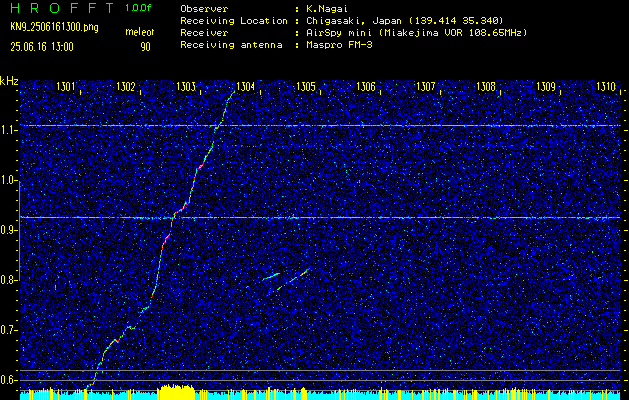Click the 1305 time marker
Image resolution: width=629 pixels, height=400 pixels.
pyautogui.click(x=306, y=87)
